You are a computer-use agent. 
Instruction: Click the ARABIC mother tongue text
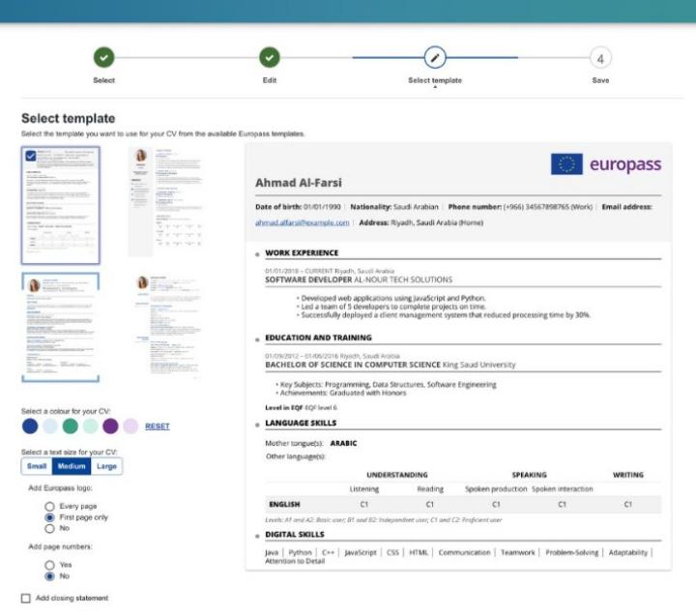click(x=343, y=443)
